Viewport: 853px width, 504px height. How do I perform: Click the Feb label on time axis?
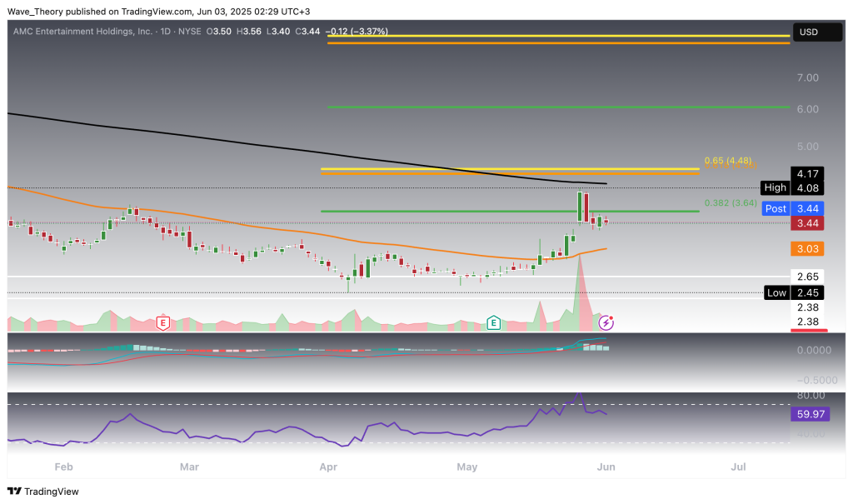(63, 467)
